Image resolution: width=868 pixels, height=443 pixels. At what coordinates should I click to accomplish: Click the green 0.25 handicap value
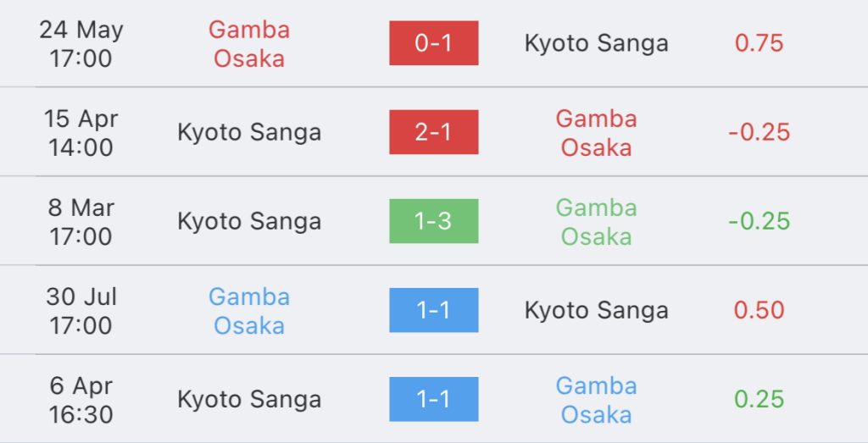tap(759, 399)
